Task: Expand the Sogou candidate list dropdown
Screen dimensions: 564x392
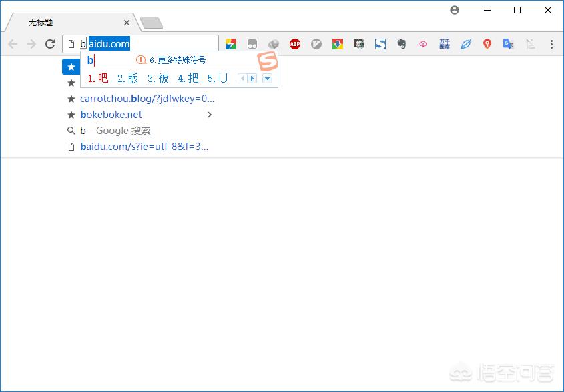Action: pos(267,78)
